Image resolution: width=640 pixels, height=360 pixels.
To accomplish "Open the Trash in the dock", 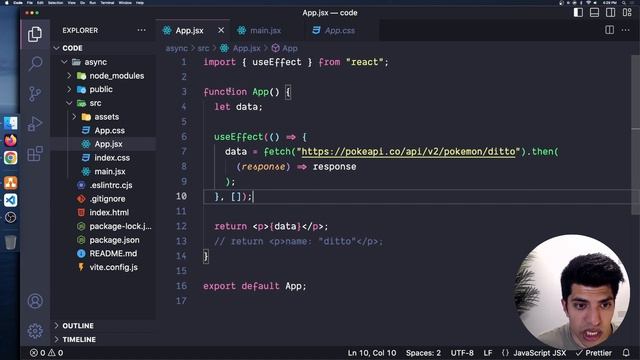I will point(11,242).
